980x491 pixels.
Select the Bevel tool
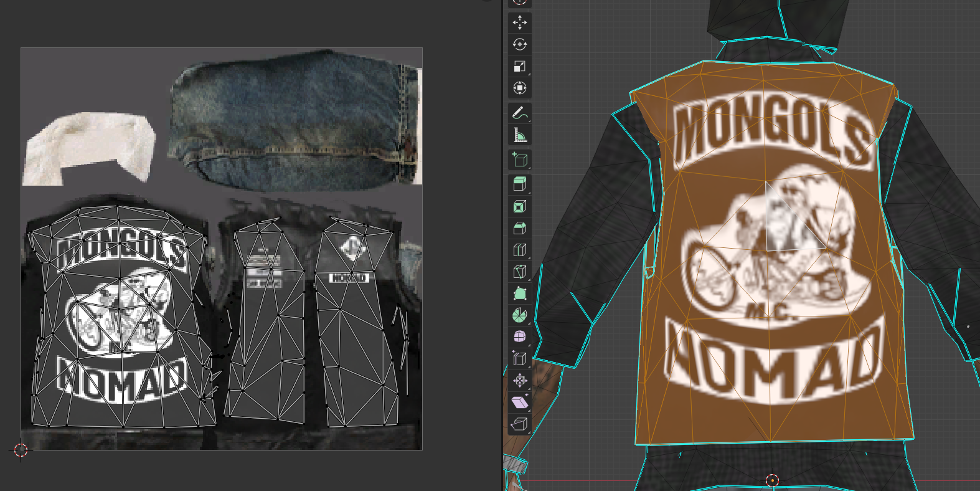[520, 228]
